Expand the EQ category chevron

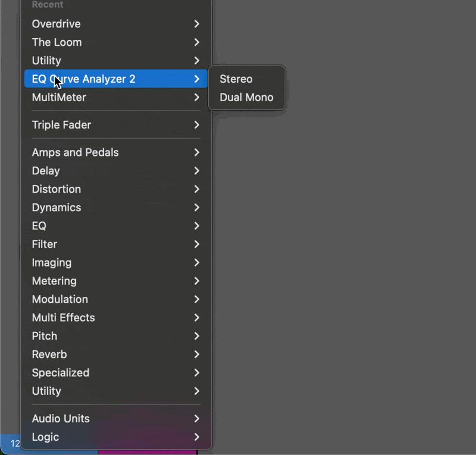(196, 226)
